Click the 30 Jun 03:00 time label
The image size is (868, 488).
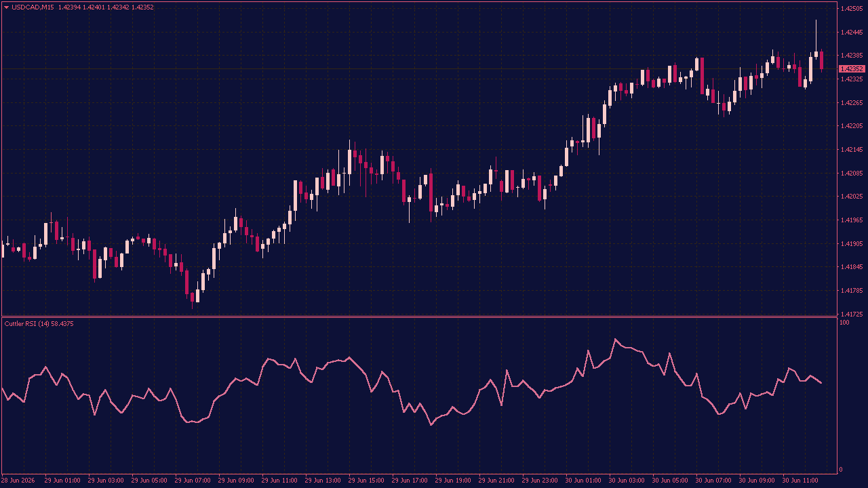pos(627,481)
